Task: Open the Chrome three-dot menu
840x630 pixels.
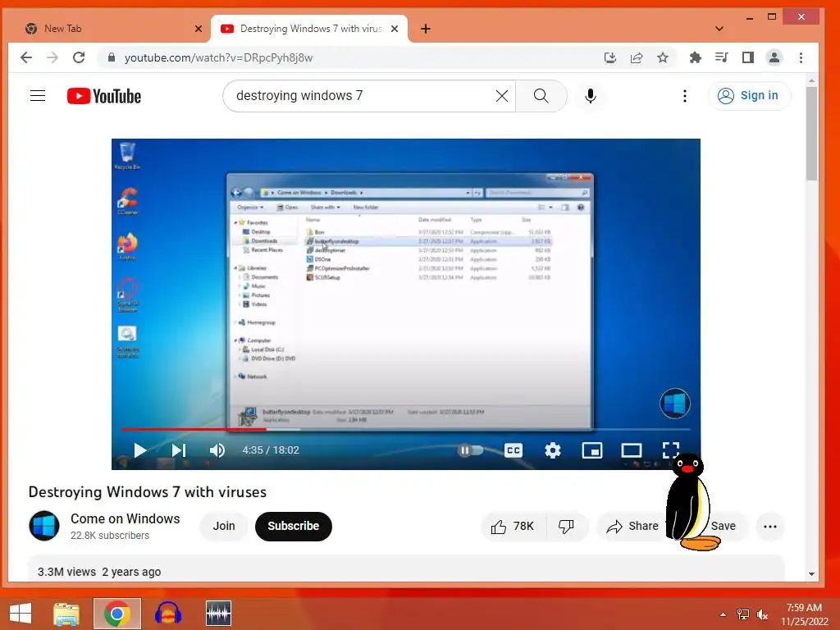Action: 801,57
